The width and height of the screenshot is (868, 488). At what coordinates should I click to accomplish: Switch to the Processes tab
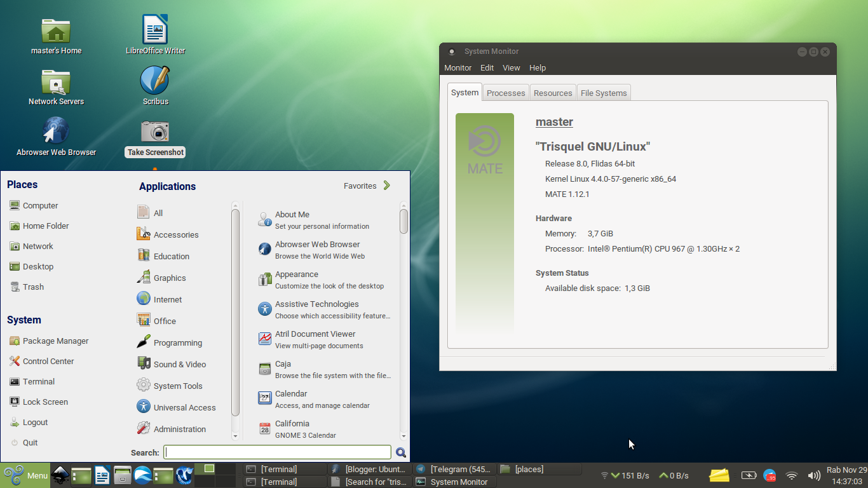pos(506,93)
